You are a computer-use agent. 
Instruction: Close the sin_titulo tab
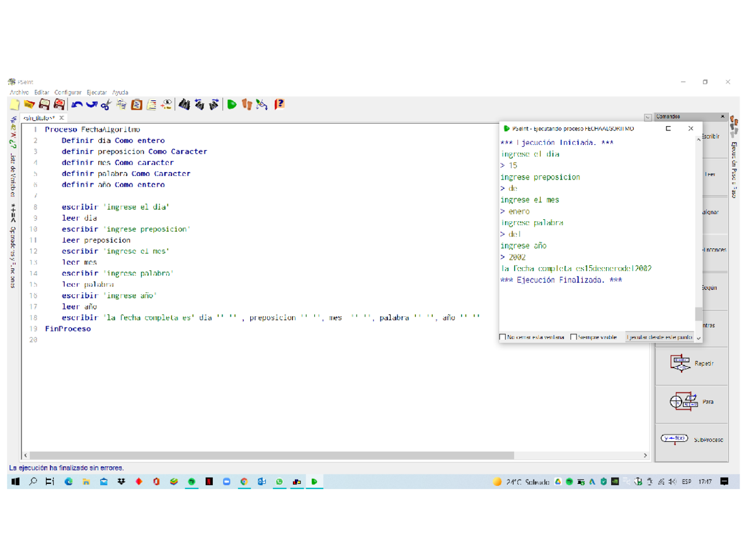pyautogui.click(x=62, y=118)
